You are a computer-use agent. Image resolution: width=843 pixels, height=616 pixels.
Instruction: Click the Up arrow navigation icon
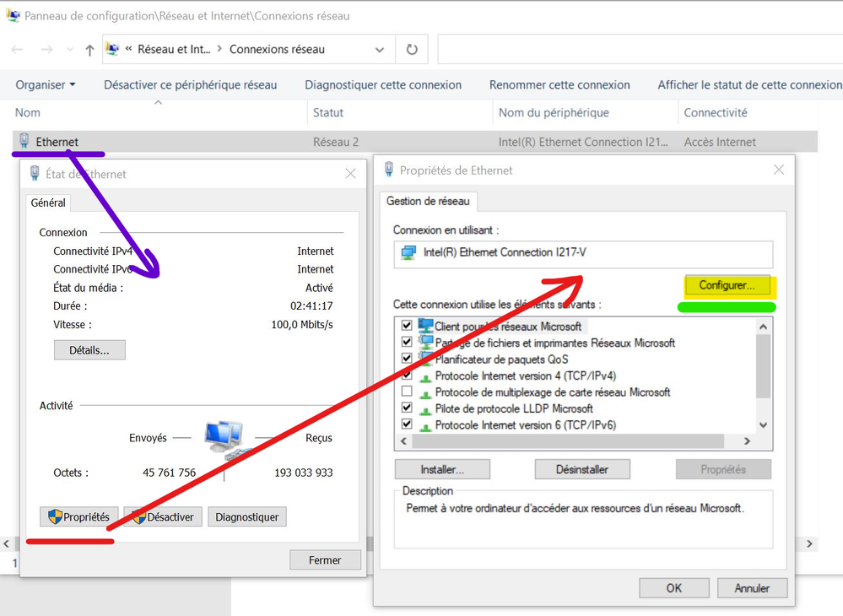(x=89, y=50)
